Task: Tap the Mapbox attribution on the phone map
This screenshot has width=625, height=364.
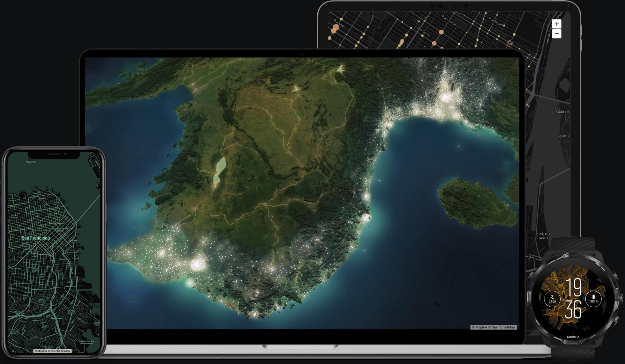Action: tap(52, 351)
